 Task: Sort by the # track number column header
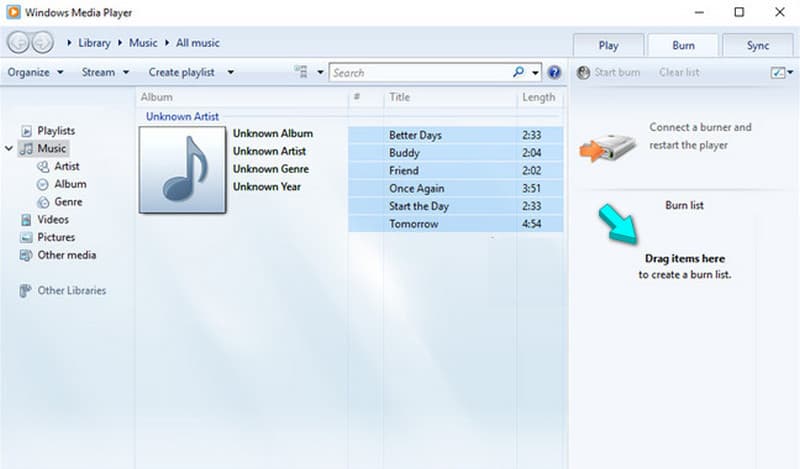(357, 97)
